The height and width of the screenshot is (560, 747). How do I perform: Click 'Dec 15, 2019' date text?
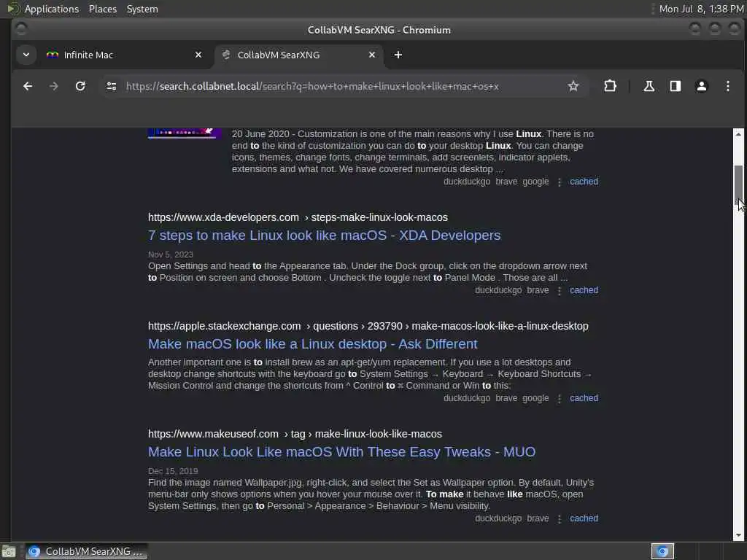click(172, 471)
